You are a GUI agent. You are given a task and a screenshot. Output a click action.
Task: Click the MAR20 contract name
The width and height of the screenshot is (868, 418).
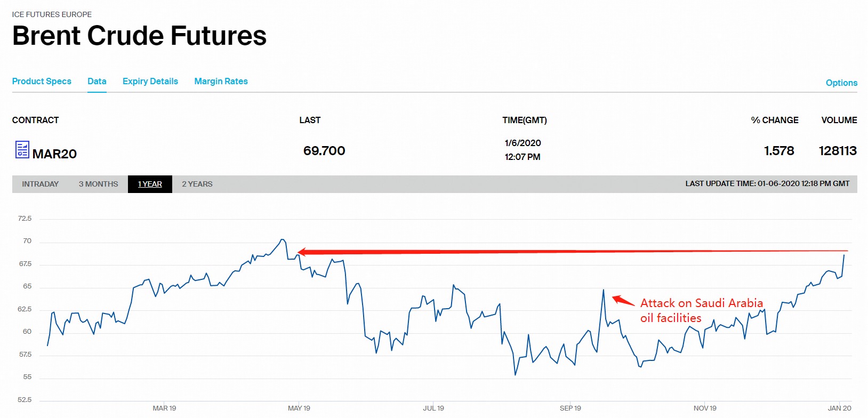click(54, 154)
